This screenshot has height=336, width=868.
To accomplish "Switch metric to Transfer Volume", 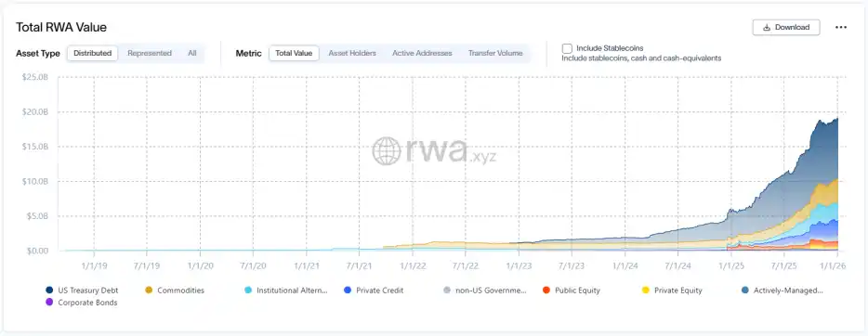I will (x=495, y=54).
